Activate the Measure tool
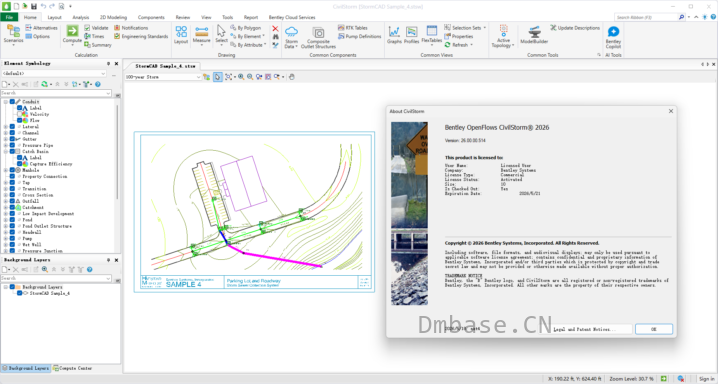 (201, 34)
